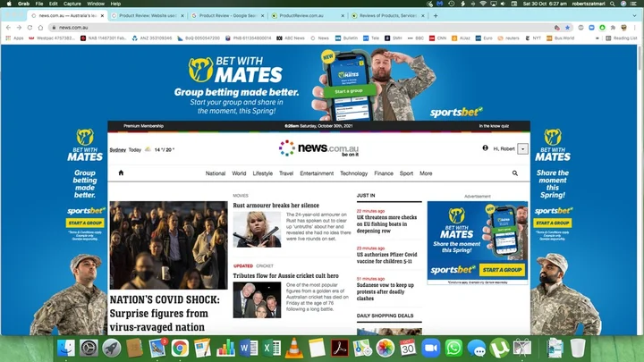Open the ABC News bookmark

[x=291, y=38]
